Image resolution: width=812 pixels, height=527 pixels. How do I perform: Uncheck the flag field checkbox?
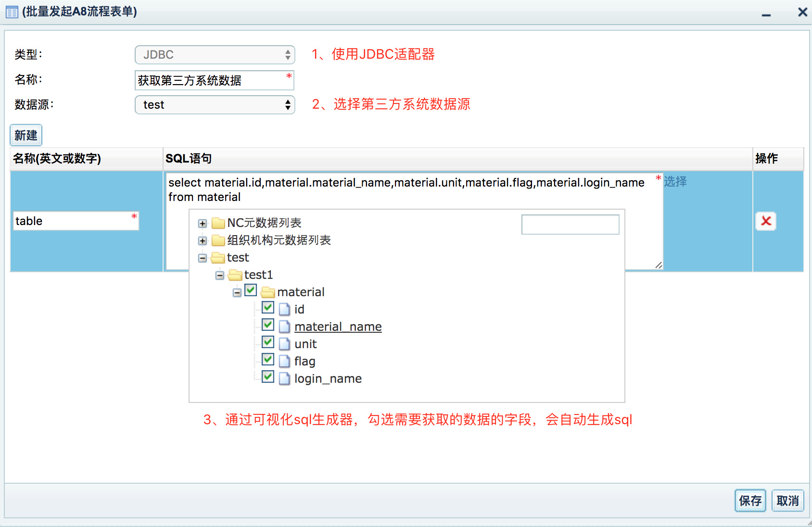[268, 360]
